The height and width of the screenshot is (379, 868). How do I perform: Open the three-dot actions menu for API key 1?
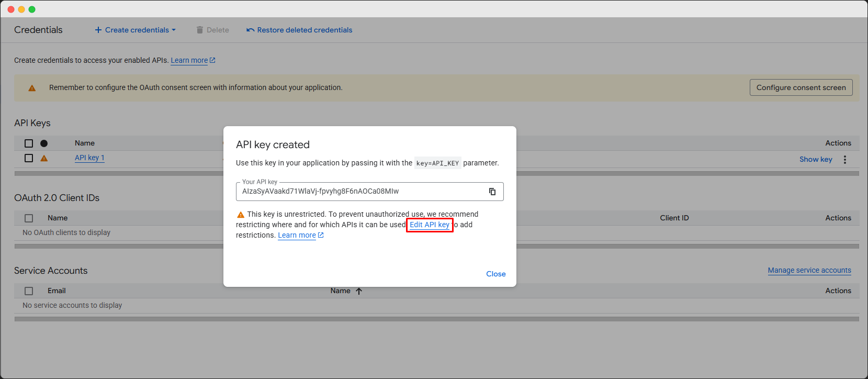point(844,160)
